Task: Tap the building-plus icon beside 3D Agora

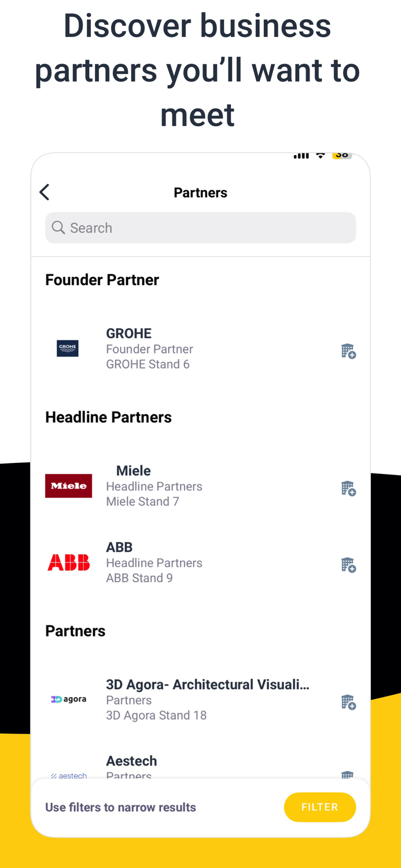Action: pos(348,702)
